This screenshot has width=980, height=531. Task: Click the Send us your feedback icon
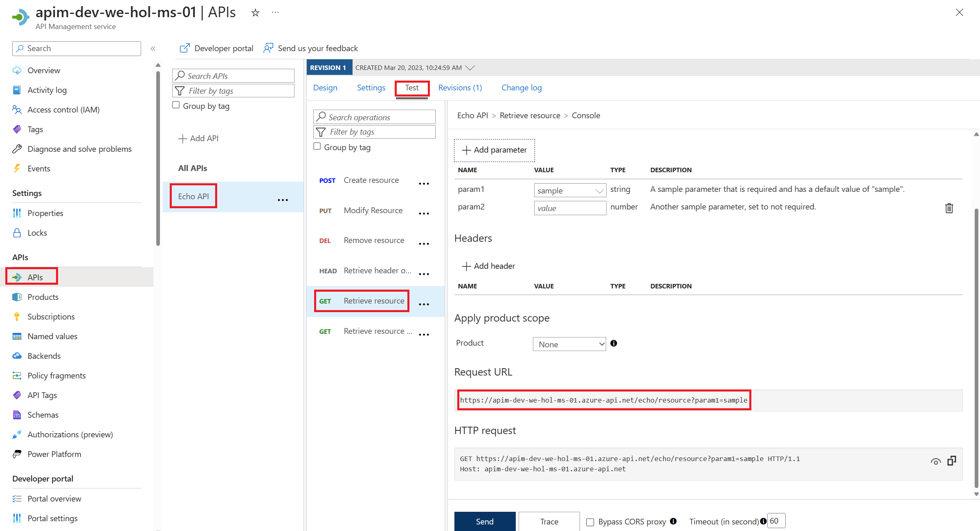[268, 48]
